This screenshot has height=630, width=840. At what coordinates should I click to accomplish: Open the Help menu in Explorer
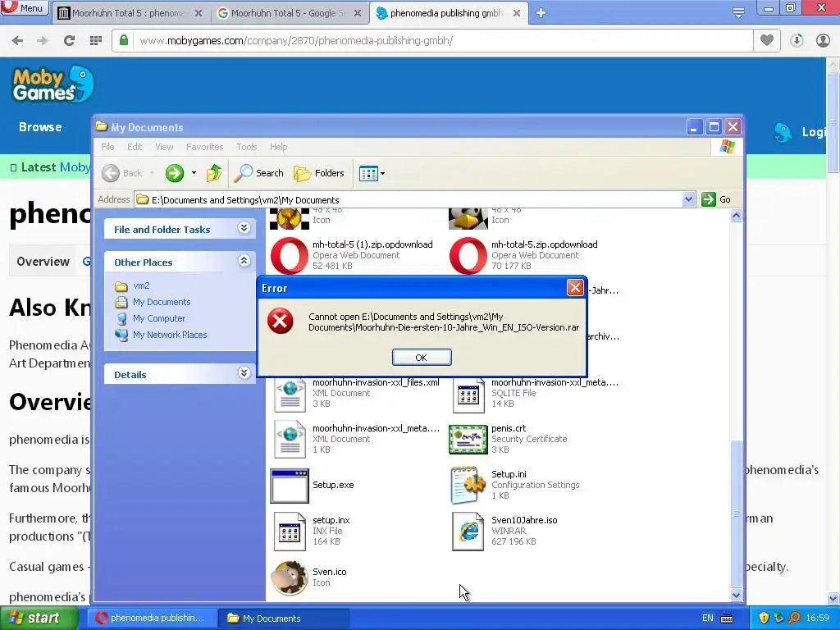click(279, 147)
